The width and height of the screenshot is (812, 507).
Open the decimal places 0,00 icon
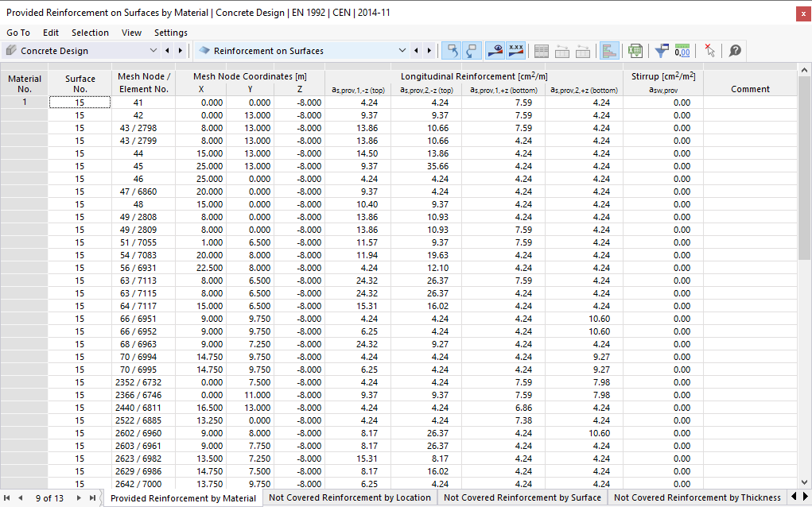tap(682, 51)
